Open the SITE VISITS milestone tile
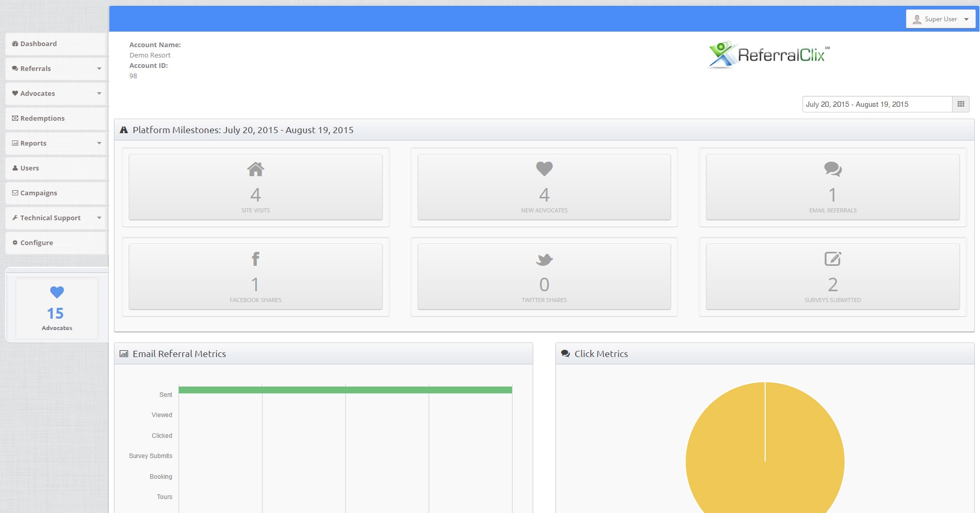 coord(256,187)
